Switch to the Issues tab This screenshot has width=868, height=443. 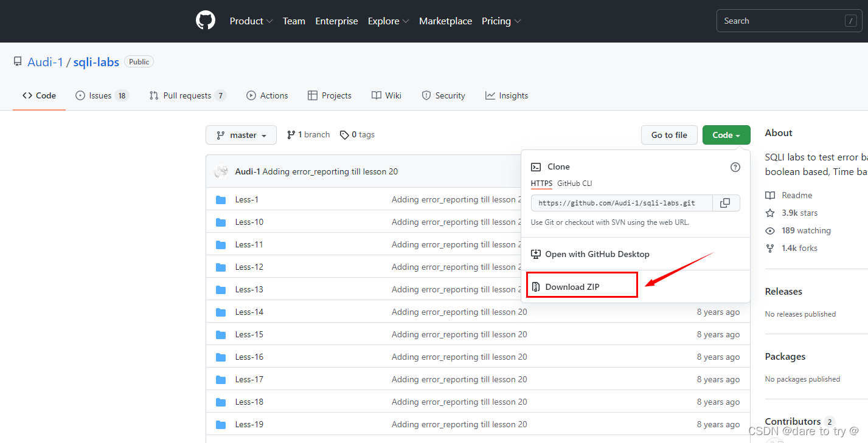pyautogui.click(x=102, y=95)
